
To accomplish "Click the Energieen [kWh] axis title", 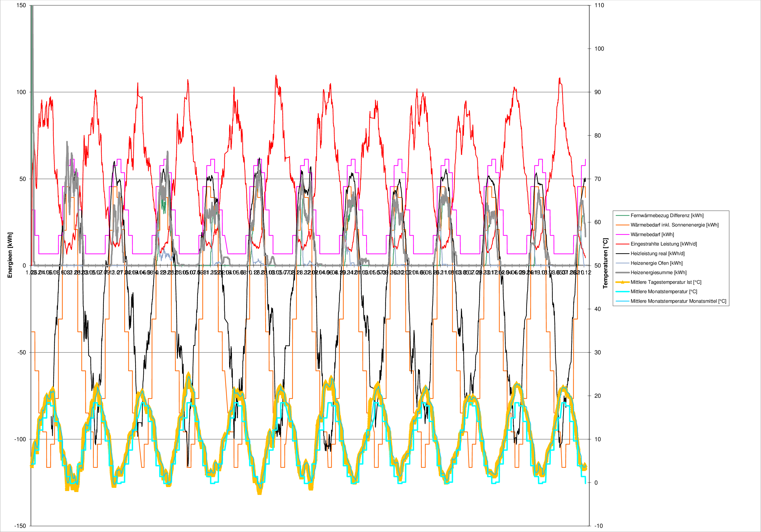I will pyautogui.click(x=10, y=255).
